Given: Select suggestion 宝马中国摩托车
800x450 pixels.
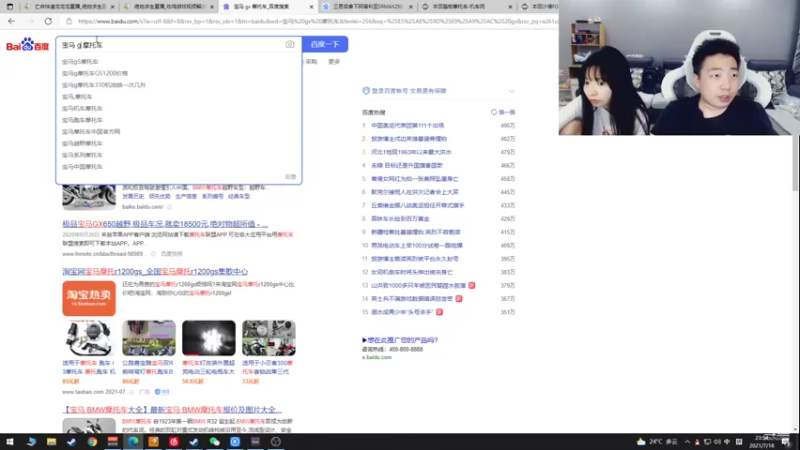Looking at the screenshot, I should point(82,167).
